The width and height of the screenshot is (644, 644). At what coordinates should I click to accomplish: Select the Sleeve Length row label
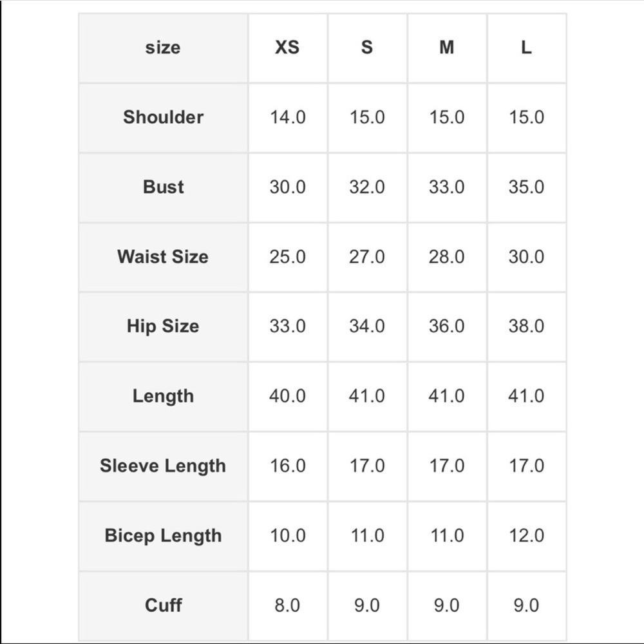point(163,466)
